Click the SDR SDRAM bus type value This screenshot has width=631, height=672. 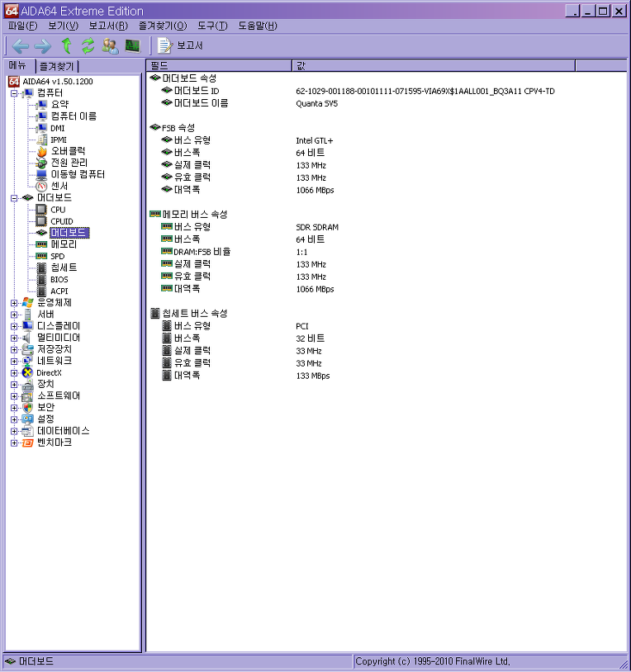[x=317, y=227]
